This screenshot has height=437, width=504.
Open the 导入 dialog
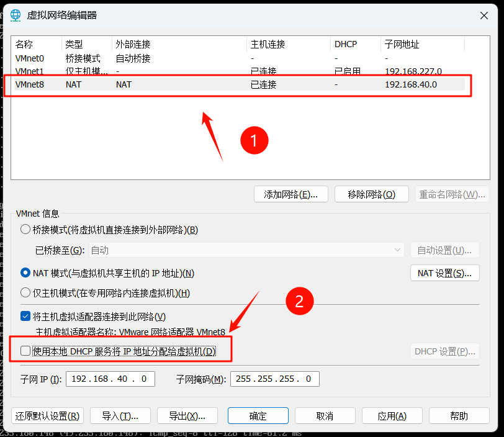(120, 415)
